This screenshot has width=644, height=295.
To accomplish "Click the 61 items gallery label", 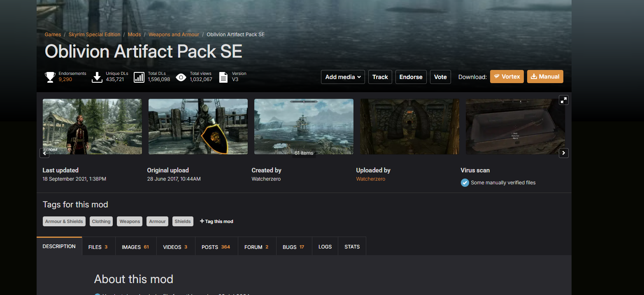I will coord(304,153).
